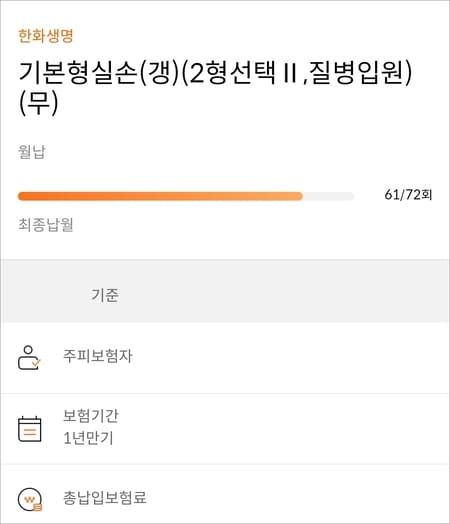The height and width of the screenshot is (524, 450).
Task: Click the 주피보험자 person icon
Action: click(29, 358)
